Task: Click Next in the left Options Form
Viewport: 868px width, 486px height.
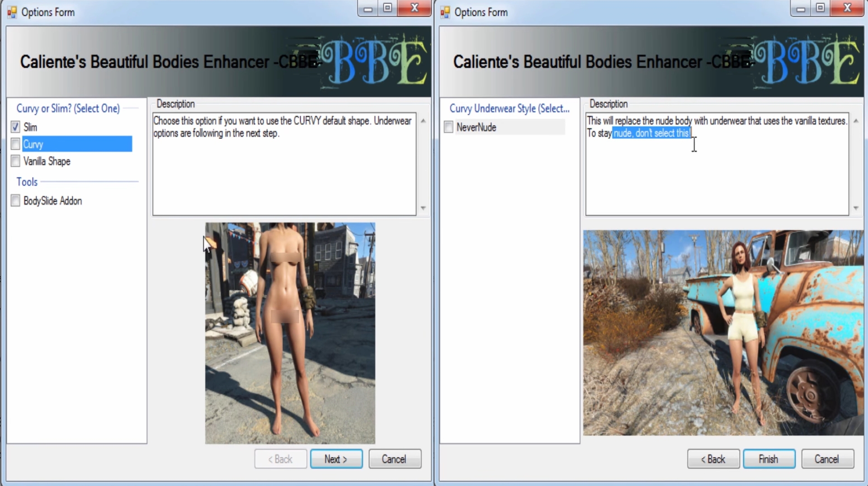Action: 336,459
